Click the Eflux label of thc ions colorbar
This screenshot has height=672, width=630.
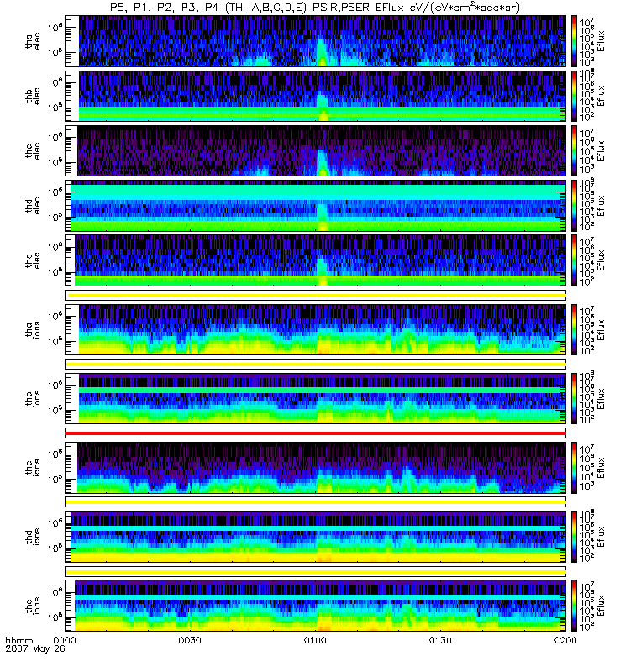pyautogui.click(x=601, y=468)
